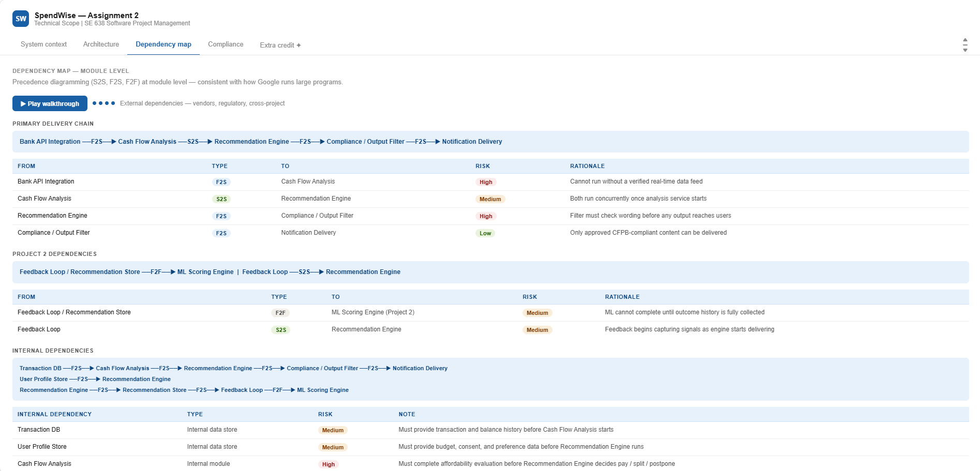This screenshot has width=980, height=471.
Task: Click User Profile Store in internal chain
Action: click(x=43, y=379)
